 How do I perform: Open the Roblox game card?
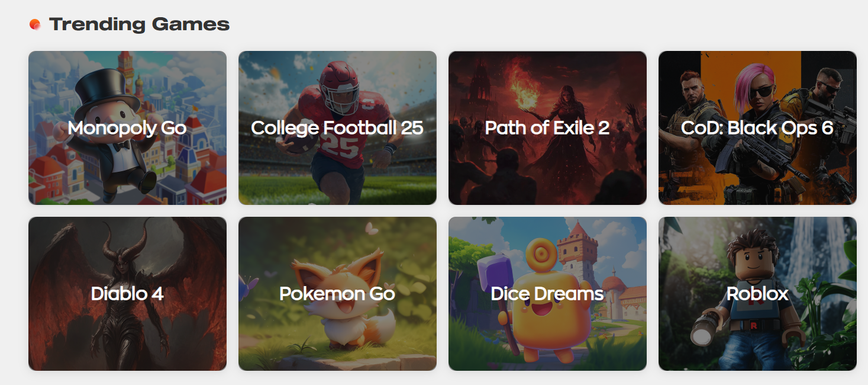click(757, 294)
